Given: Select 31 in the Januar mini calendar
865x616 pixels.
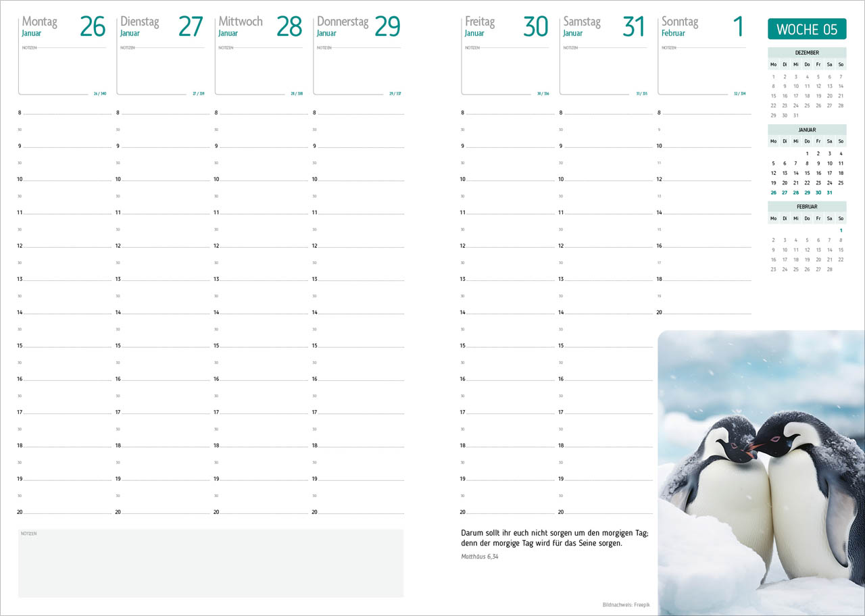Looking at the screenshot, I should coord(829,192).
